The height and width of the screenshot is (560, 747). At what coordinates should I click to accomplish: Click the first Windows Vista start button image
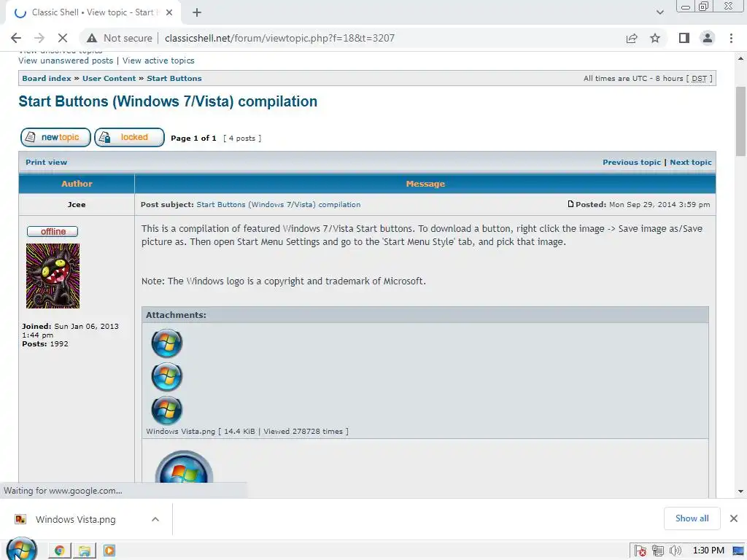pos(167,343)
